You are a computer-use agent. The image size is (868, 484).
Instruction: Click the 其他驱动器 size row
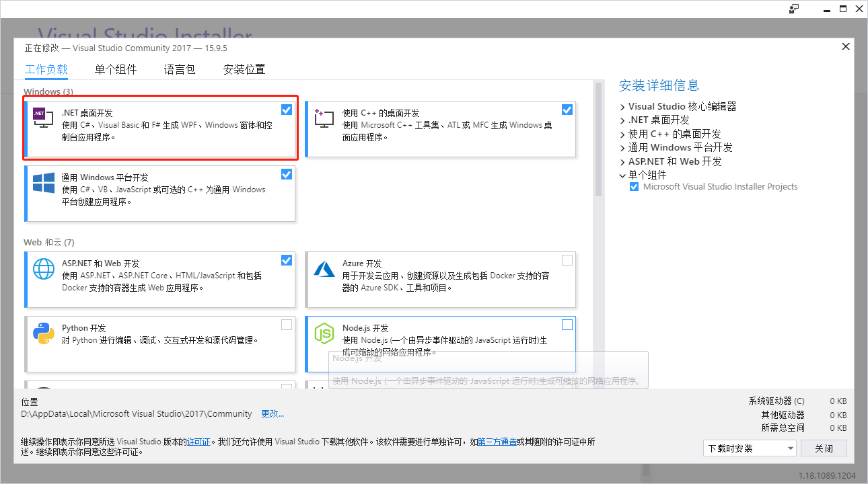click(804, 415)
